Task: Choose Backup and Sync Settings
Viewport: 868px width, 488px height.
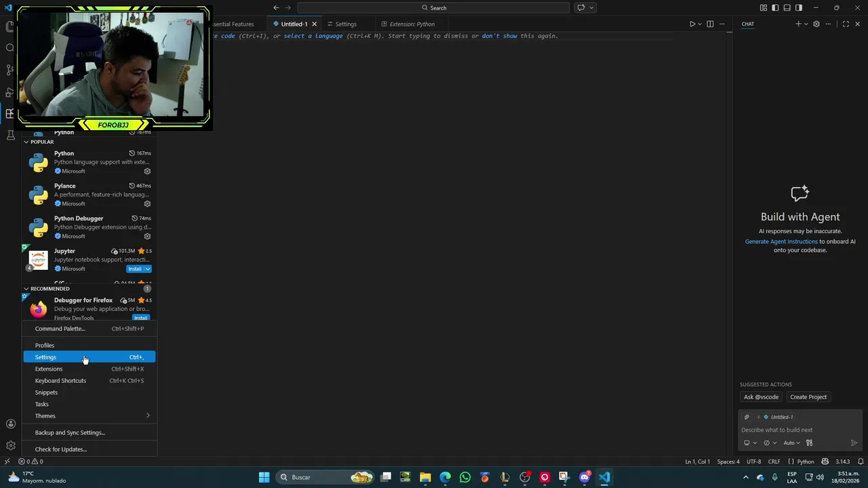Action: coord(90,432)
